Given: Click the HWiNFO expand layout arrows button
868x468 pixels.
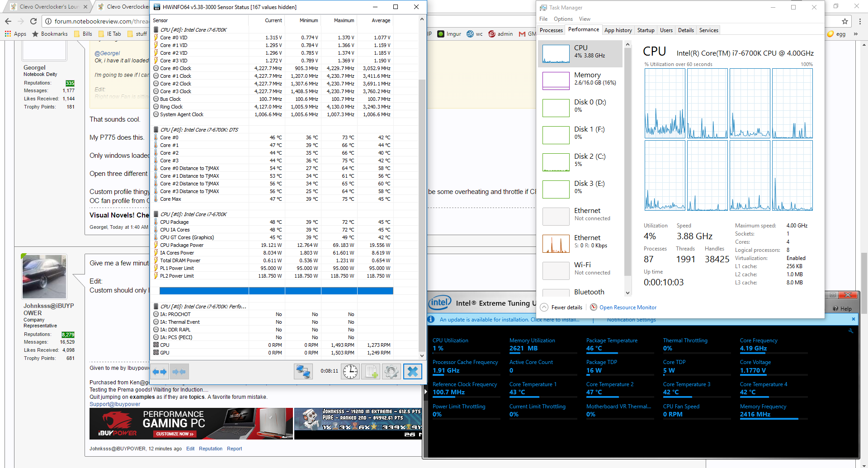Looking at the screenshot, I should coord(160,372).
